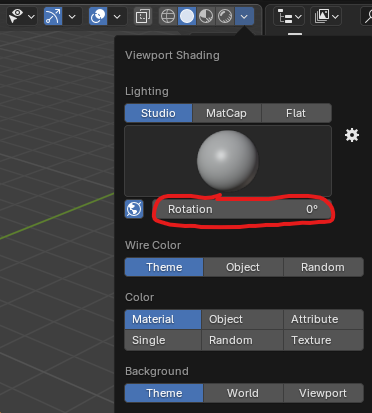The height and width of the screenshot is (413, 372).
Task: Set Color mode to Random
Action: [242, 340]
